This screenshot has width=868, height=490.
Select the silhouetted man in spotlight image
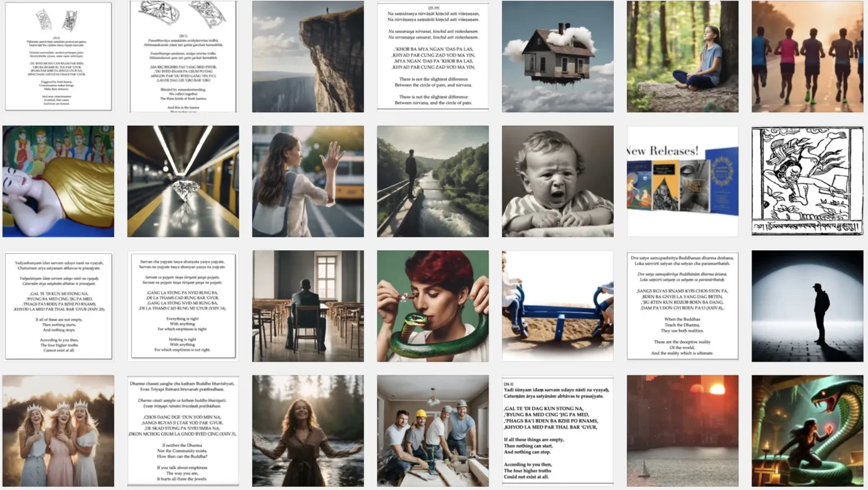pyautogui.click(x=807, y=306)
